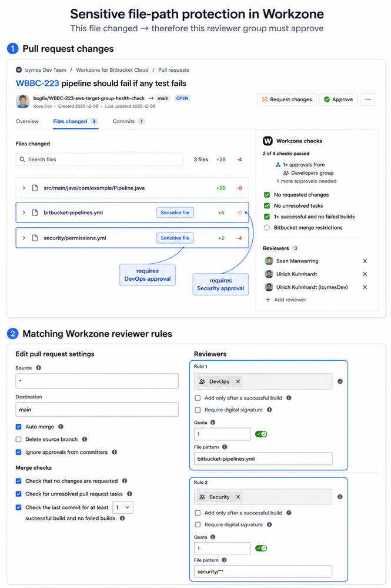Expand the security/permissions.yml file row
The width and height of the screenshot is (391, 588).
point(24,238)
